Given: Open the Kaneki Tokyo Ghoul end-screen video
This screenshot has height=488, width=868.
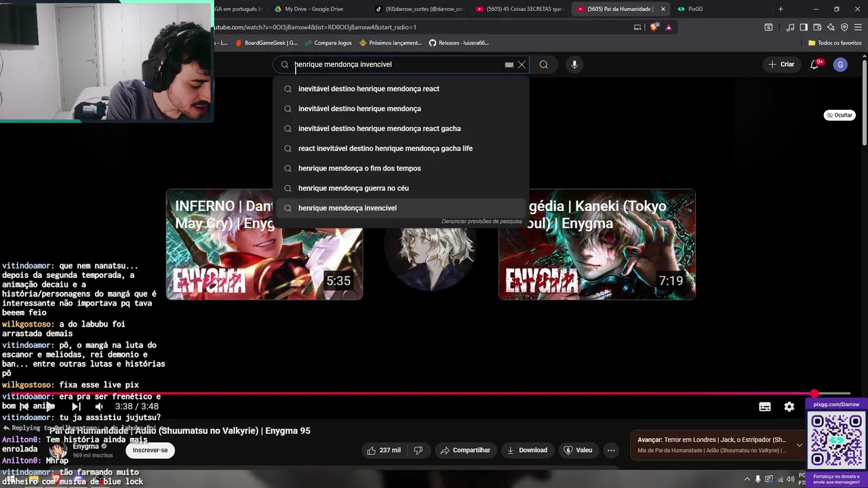Looking at the screenshot, I should click(597, 245).
